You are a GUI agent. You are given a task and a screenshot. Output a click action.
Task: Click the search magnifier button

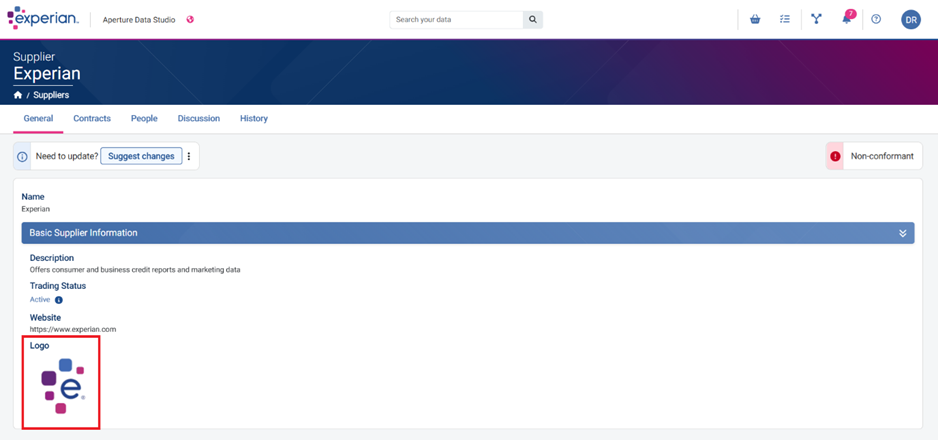click(x=532, y=20)
